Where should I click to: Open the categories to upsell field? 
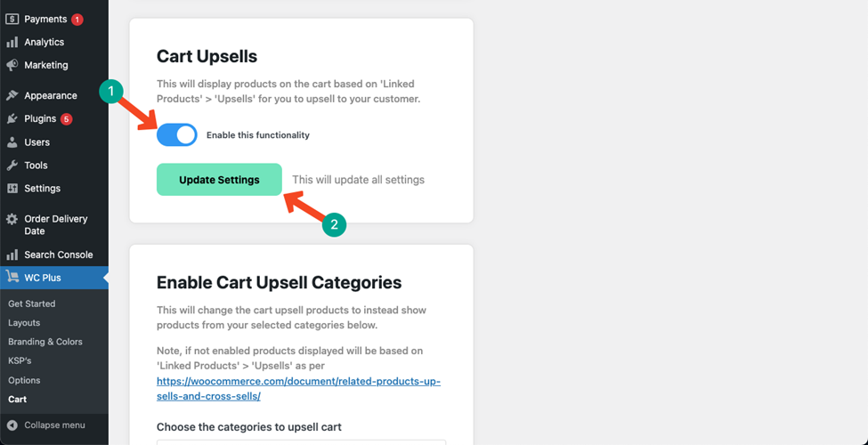pyautogui.click(x=301, y=442)
